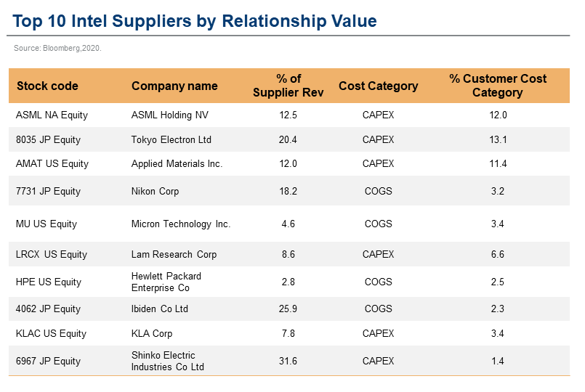This screenshot has height=392, width=585.
Task: Select the 13.1 customer cost value
Action: (x=498, y=139)
